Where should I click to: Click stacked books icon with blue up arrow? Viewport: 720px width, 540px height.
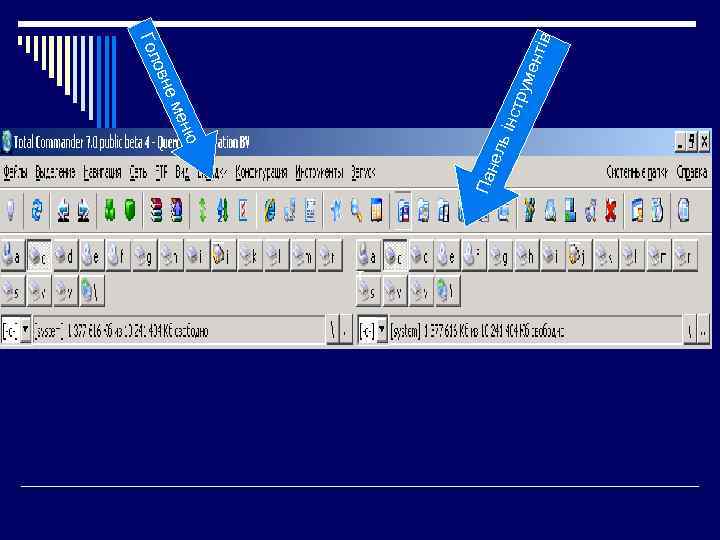click(176, 211)
